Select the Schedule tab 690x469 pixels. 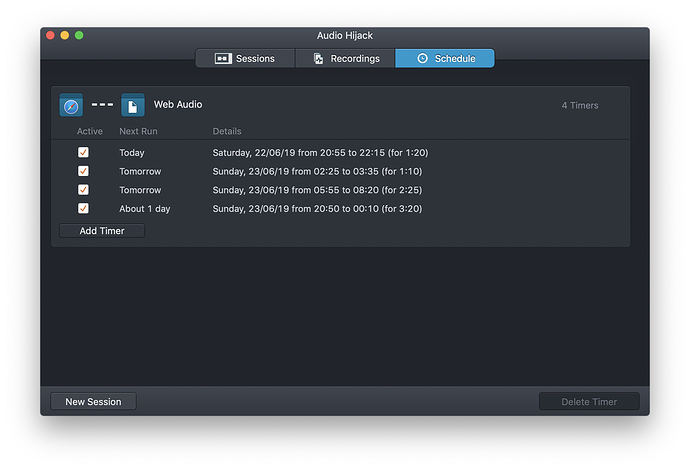coord(445,59)
